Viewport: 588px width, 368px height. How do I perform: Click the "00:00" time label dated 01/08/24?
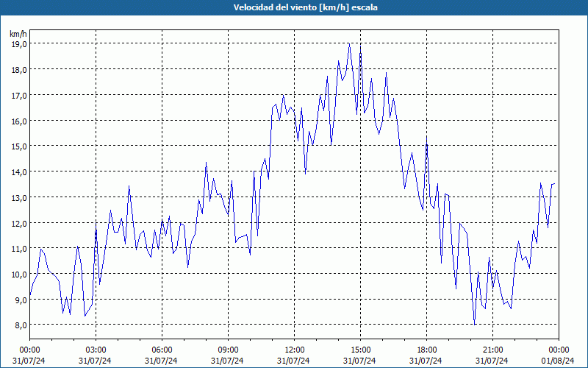tap(559, 350)
